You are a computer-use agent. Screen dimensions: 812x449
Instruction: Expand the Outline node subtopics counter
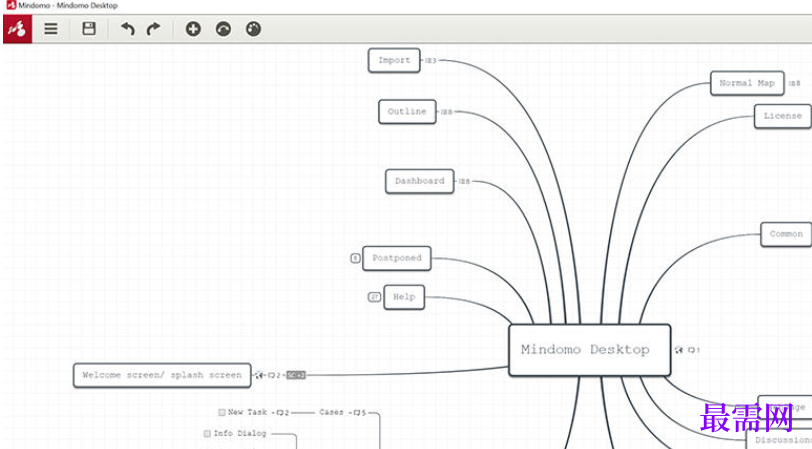[x=446, y=112]
